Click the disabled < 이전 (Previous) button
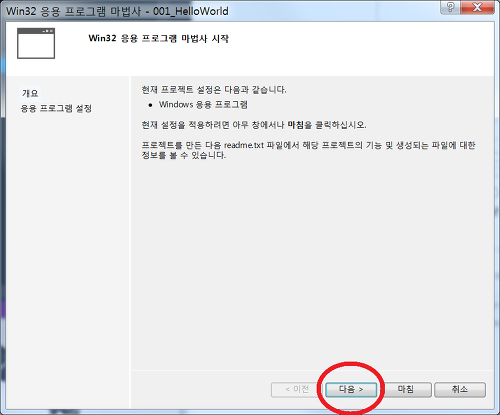Image resolution: width=500 pixels, height=415 pixels. [297, 389]
